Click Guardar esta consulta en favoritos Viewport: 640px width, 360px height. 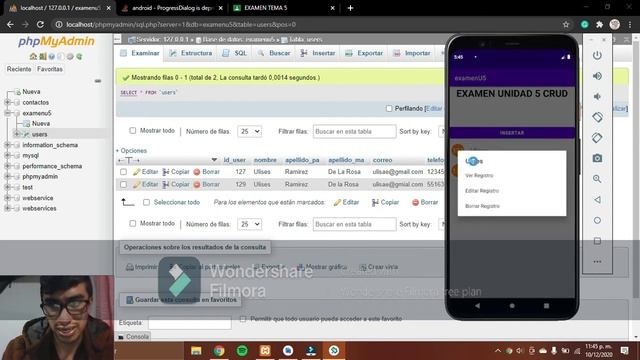(x=181, y=300)
